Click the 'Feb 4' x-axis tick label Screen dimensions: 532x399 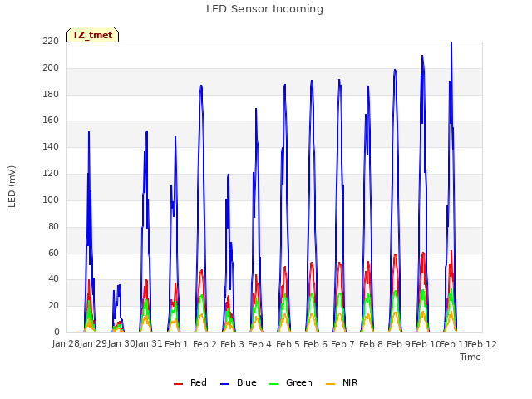click(259, 344)
